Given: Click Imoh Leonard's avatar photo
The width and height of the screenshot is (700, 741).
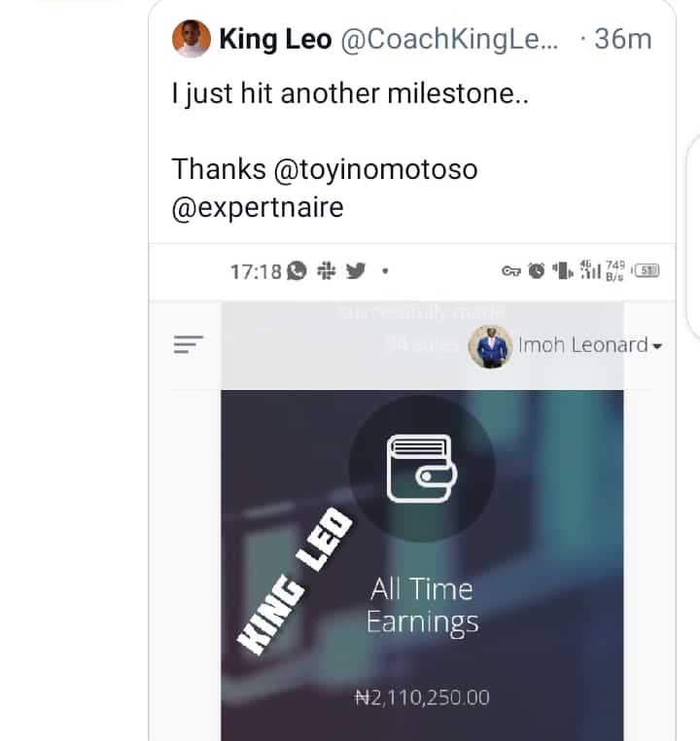Looking at the screenshot, I should coord(490,345).
